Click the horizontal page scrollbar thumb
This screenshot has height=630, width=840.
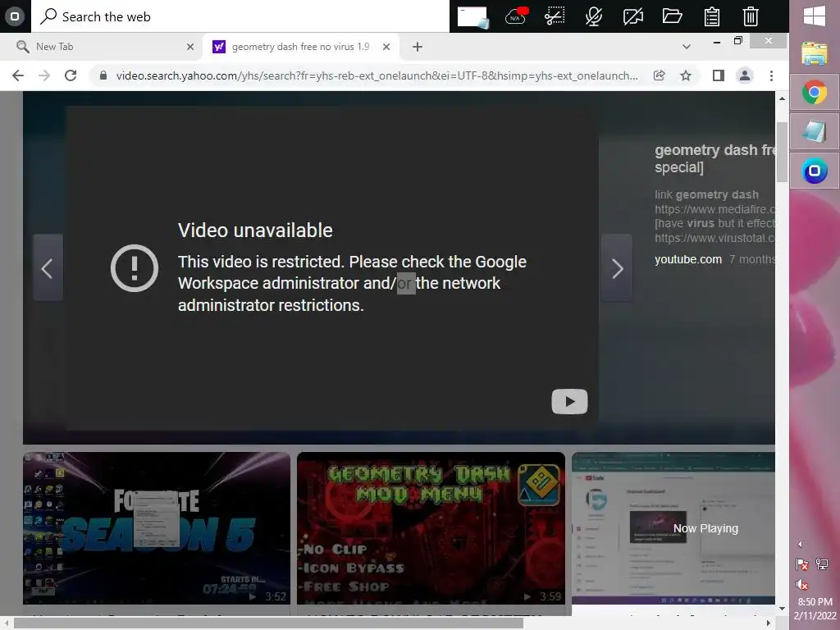(x=268, y=623)
